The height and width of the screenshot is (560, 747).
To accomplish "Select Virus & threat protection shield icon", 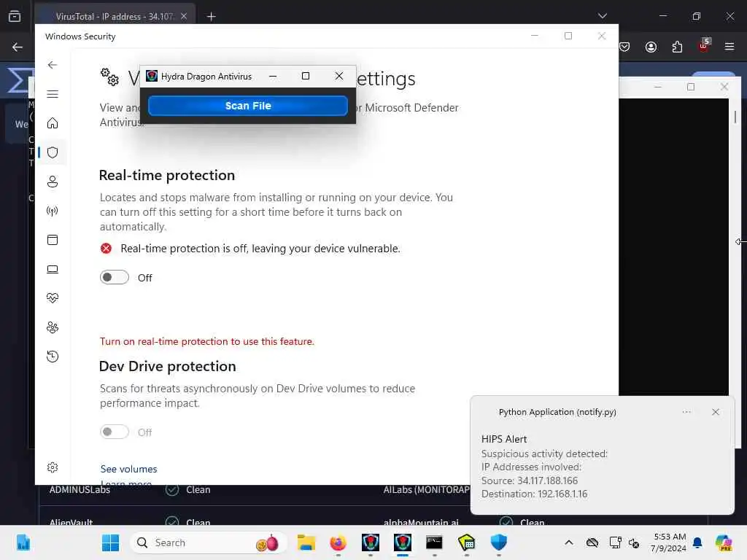I will pos(53,152).
